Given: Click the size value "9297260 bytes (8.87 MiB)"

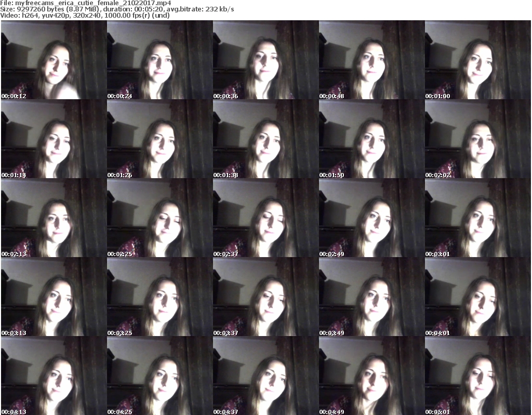Looking at the screenshot, I should point(57,9).
